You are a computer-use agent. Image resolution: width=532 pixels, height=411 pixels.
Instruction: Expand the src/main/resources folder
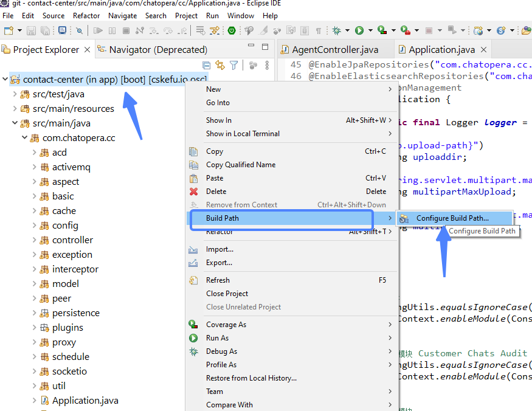[x=15, y=108]
